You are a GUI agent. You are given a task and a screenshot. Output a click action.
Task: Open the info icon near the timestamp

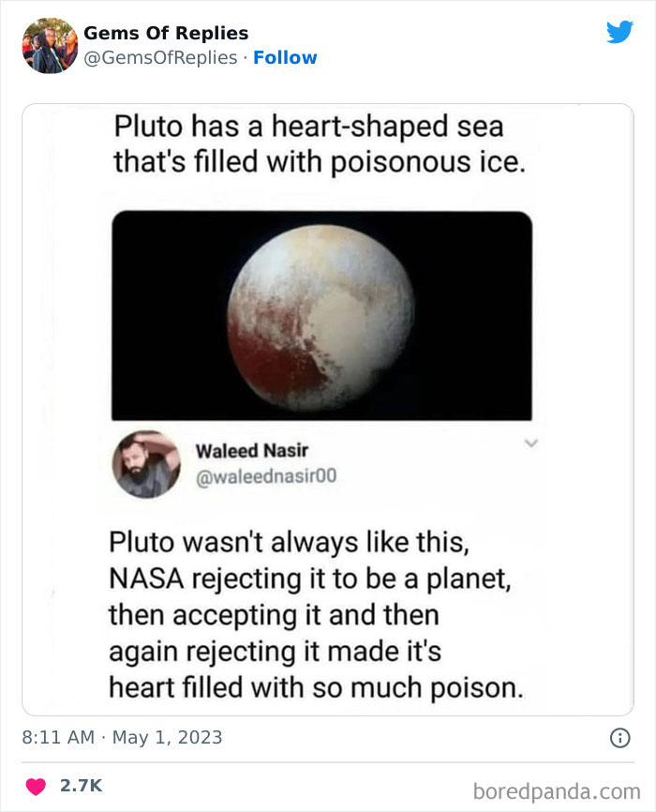pos(620,738)
